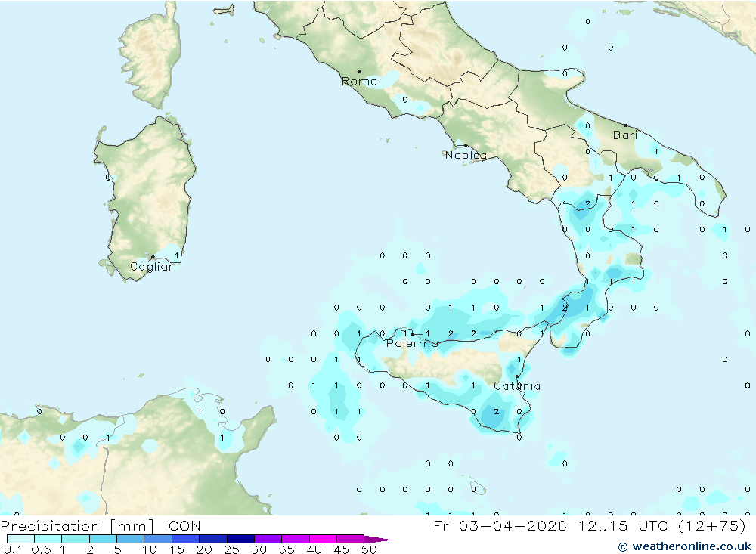
Task: Select the 30–35 mm legend swatch
Action: coord(268,539)
